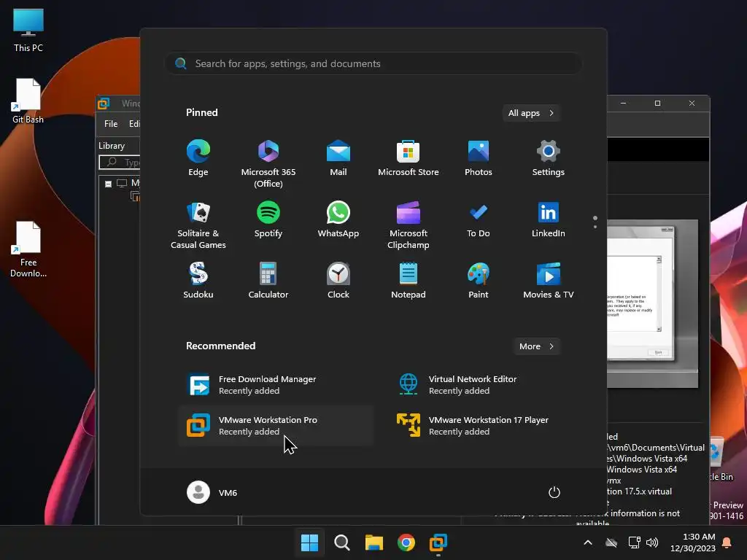Expand hidden system tray icons
Screen dimensions: 747x560
click(588, 542)
